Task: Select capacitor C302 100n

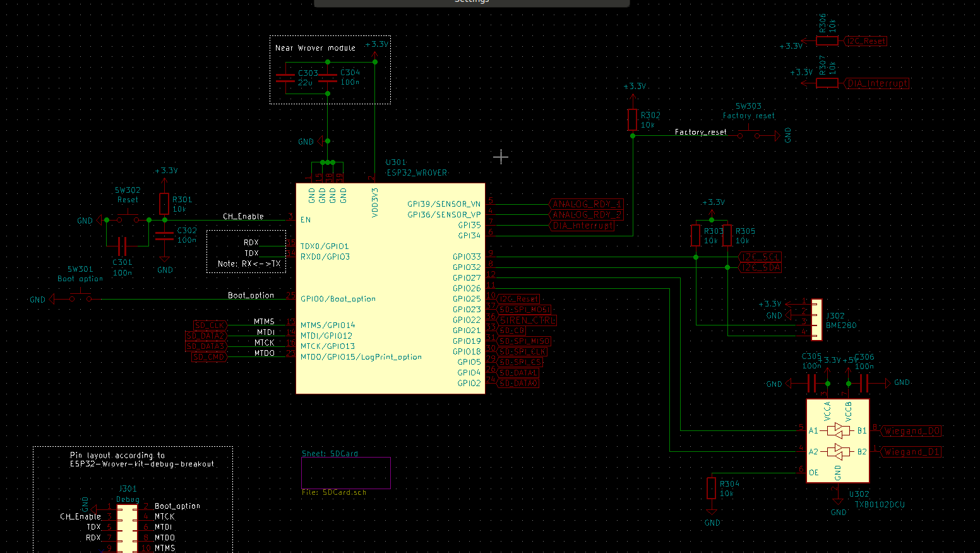Action: point(164,235)
